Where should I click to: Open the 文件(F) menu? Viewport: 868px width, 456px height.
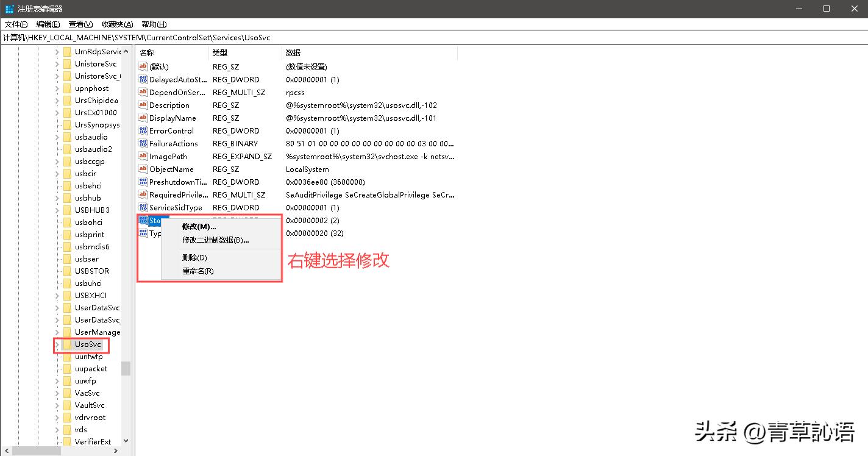pyautogui.click(x=16, y=24)
